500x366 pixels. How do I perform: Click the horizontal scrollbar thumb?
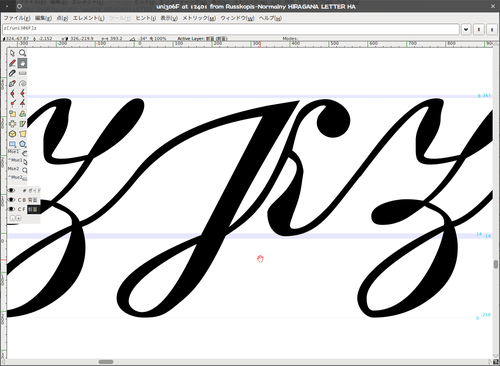(x=106, y=362)
